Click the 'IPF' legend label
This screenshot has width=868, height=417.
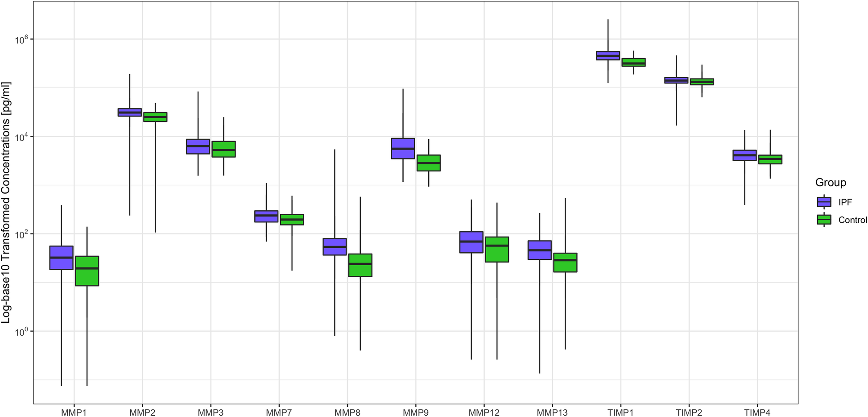[x=845, y=202]
